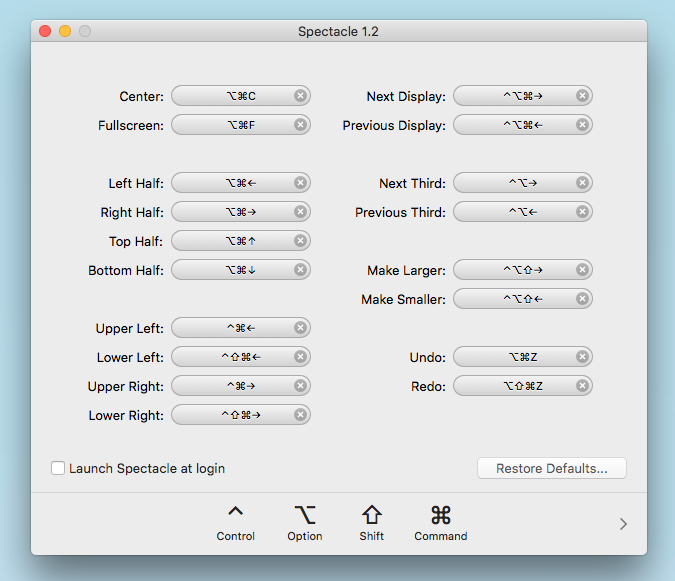Edit the Top Half shortcut recorder field
This screenshot has width=675, height=581.
(x=241, y=241)
